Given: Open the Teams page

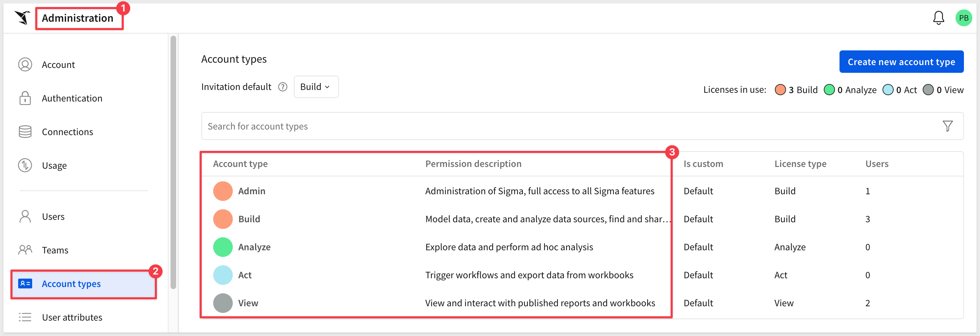Looking at the screenshot, I should coord(55,250).
